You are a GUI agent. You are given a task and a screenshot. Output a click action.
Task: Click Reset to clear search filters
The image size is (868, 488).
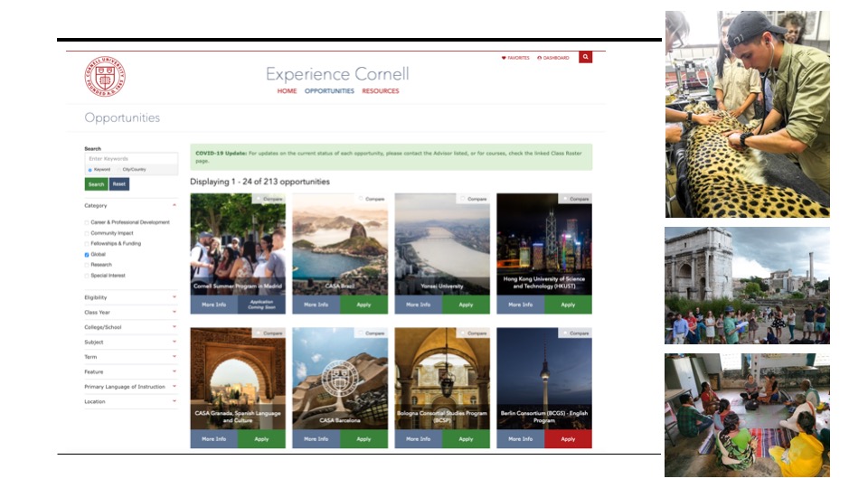(119, 184)
